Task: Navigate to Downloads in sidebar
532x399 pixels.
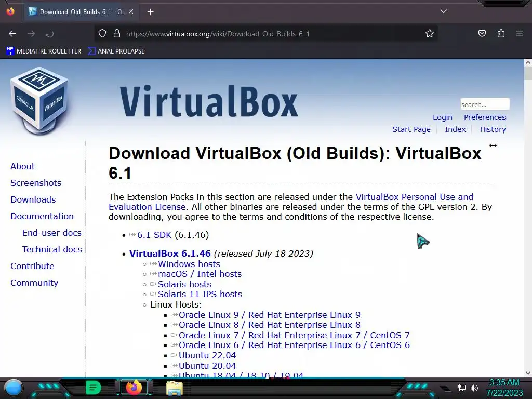Action: (33, 200)
